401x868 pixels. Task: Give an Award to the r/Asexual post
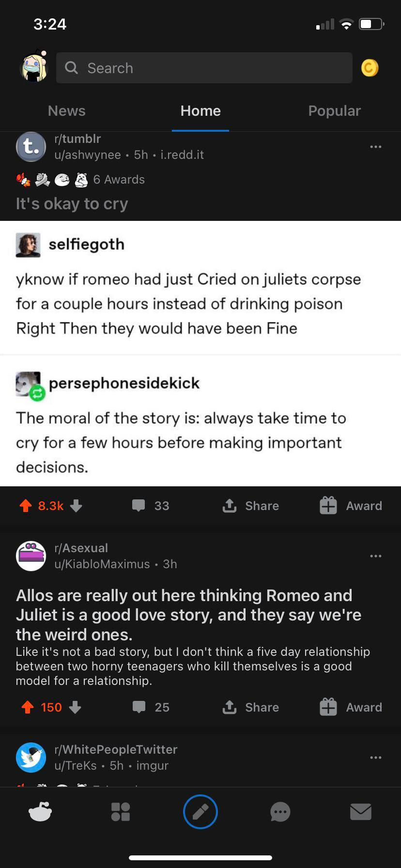pyautogui.click(x=350, y=707)
